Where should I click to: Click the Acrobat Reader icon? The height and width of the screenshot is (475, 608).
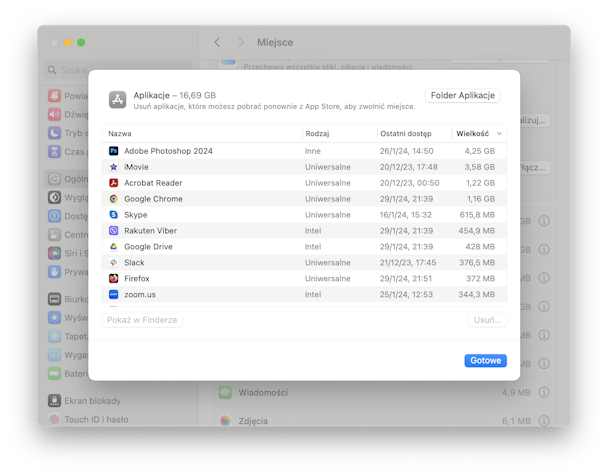coord(113,183)
